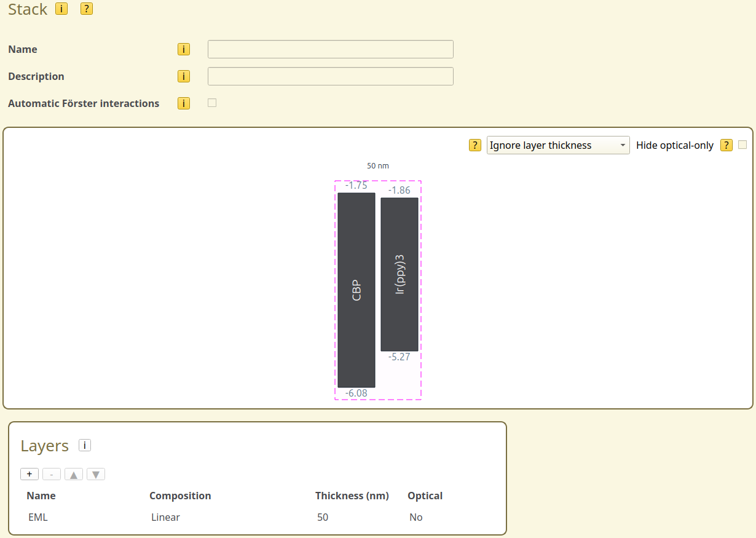This screenshot has height=538, width=756.
Task: Move layer up with the up arrow
Action: click(74, 474)
